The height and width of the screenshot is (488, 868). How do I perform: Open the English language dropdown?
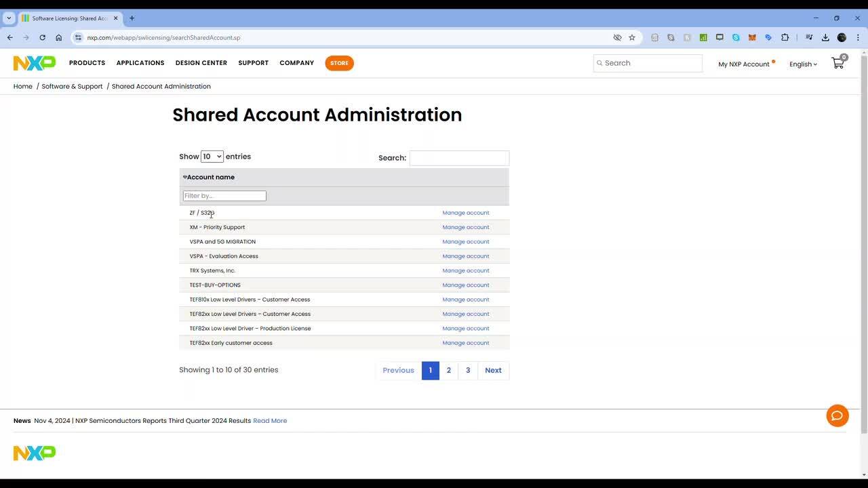(803, 64)
